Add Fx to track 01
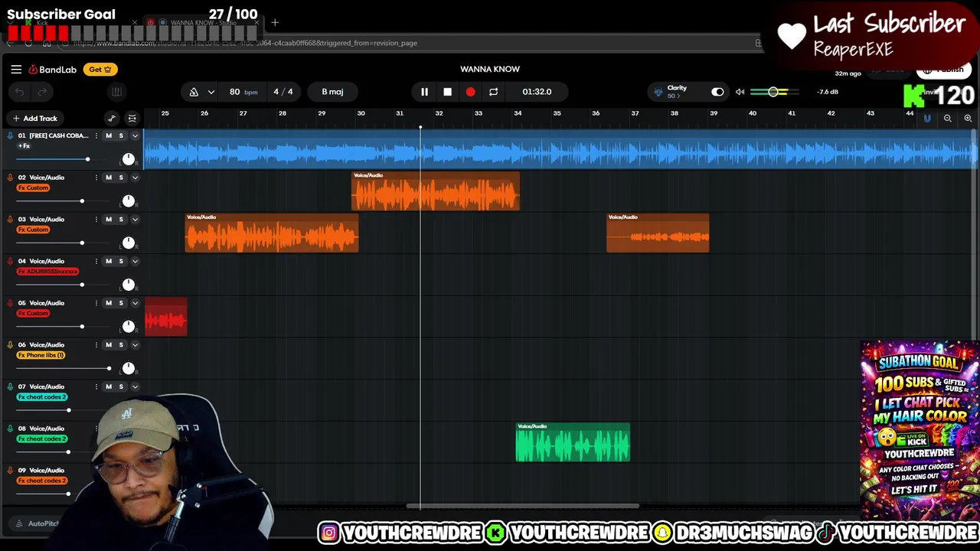This screenshot has height=551, width=980. [24, 146]
